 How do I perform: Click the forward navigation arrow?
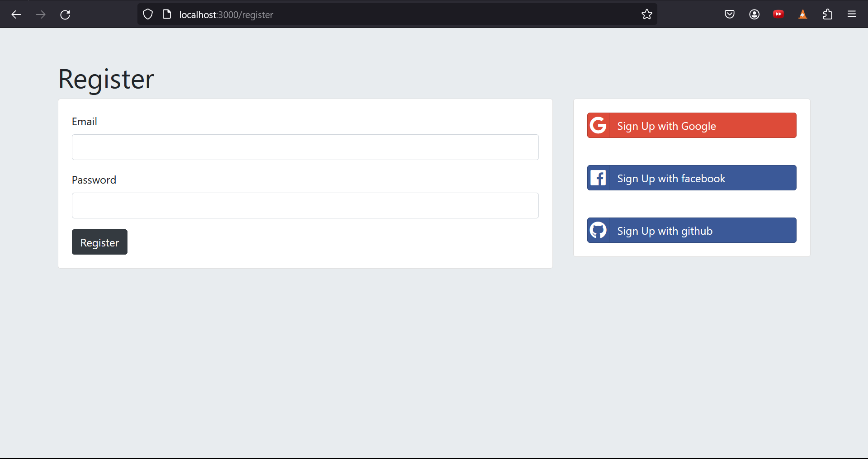(x=41, y=14)
